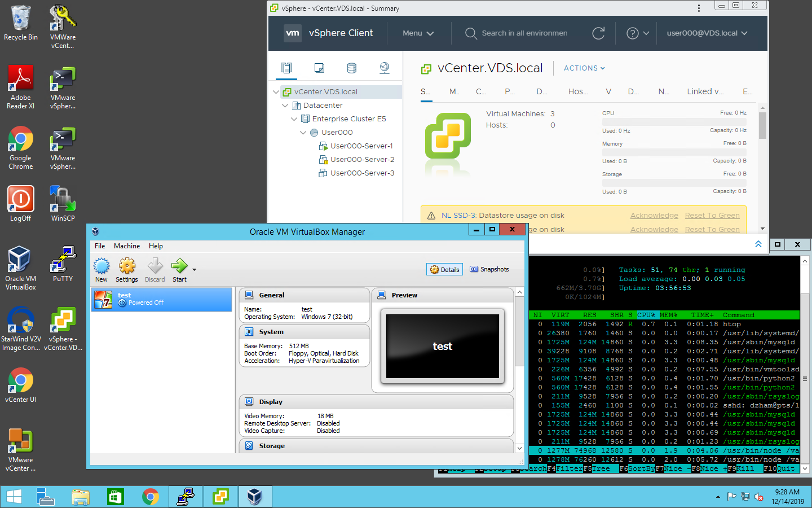Click the Discard icon in VirtualBox
The image size is (812, 526).
pyautogui.click(x=155, y=270)
